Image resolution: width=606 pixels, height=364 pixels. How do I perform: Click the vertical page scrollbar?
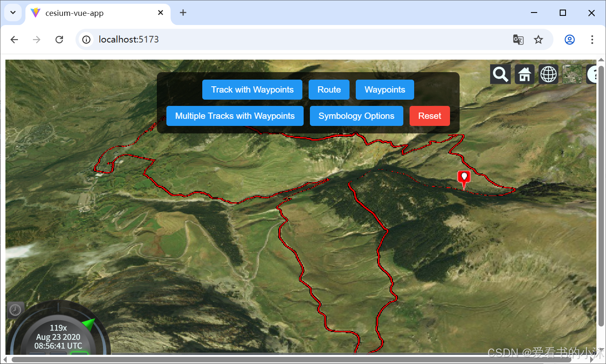click(601, 196)
